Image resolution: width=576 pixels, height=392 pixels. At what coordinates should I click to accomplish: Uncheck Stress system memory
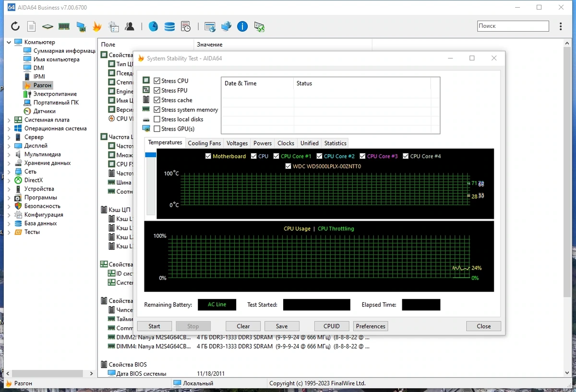click(x=157, y=109)
